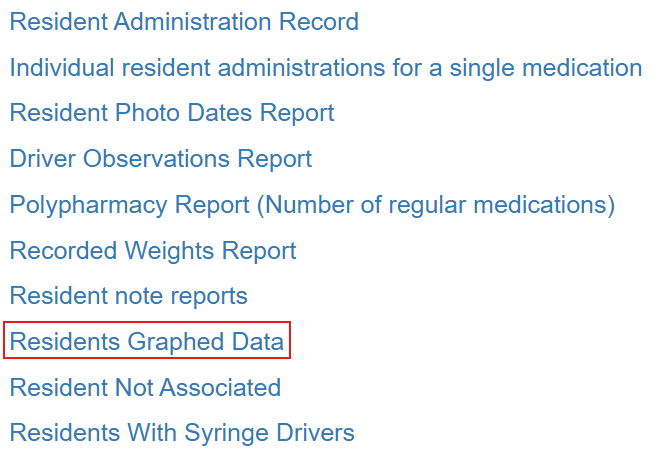The image size is (666, 461).
Task: Select the Driver Observations Report link
Action: point(161,159)
